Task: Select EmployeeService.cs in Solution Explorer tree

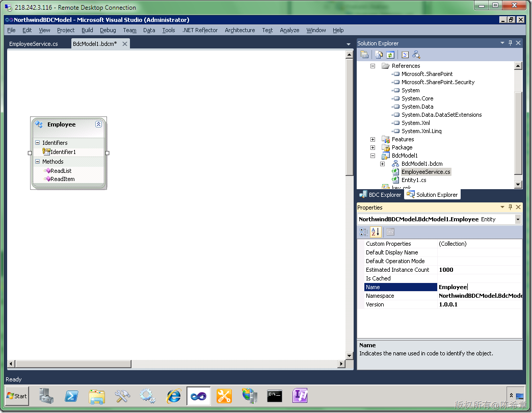Action: click(x=426, y=172)
